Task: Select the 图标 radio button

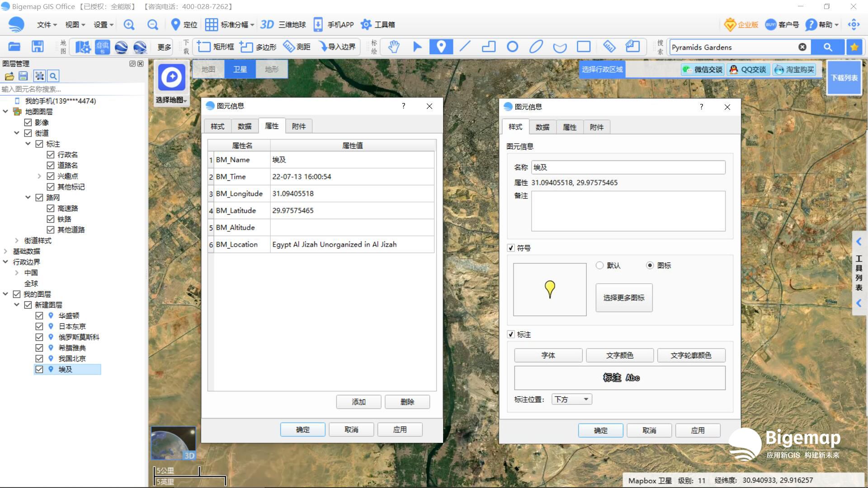Action: [650, 265]
